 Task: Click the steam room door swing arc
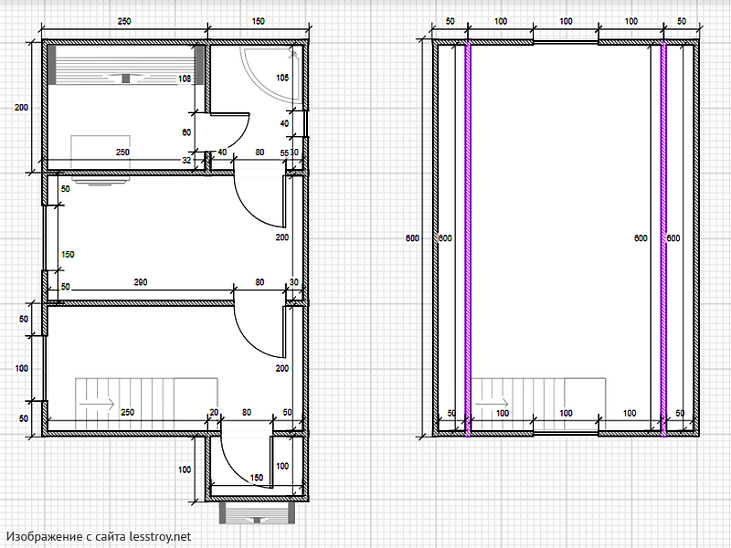pyautogui.click(x=238, y=129)
